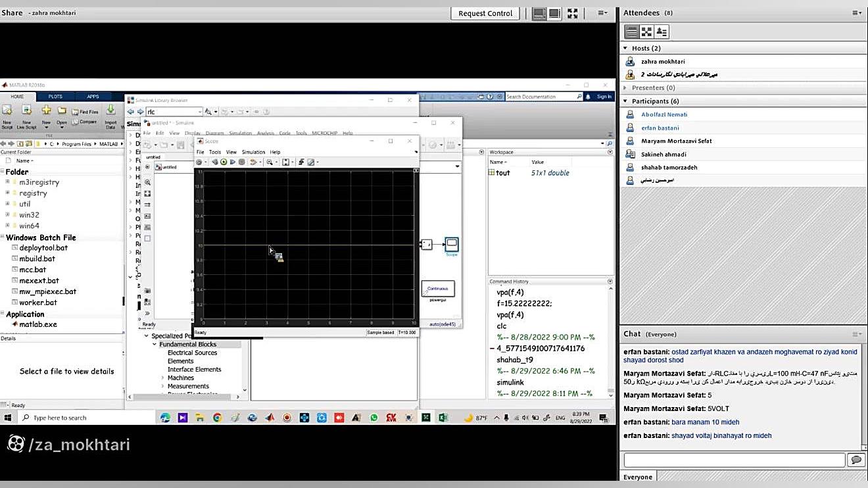
Task: Select tout variable in Workspace
Action: pos(502,173)
